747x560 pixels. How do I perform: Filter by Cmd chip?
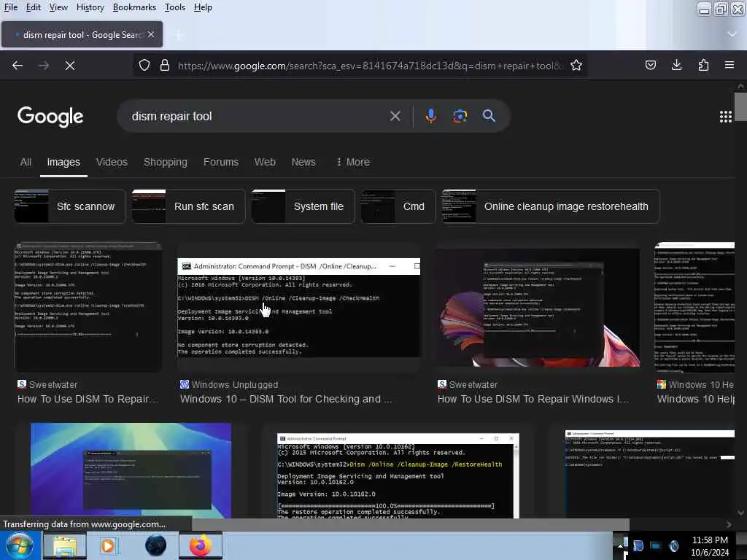click(x=398, y=206)
